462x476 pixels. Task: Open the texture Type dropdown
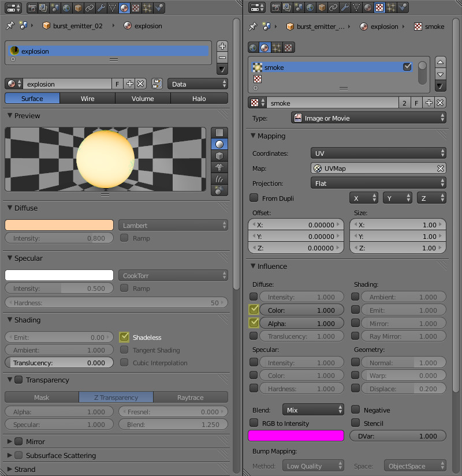tap(368, 118)
